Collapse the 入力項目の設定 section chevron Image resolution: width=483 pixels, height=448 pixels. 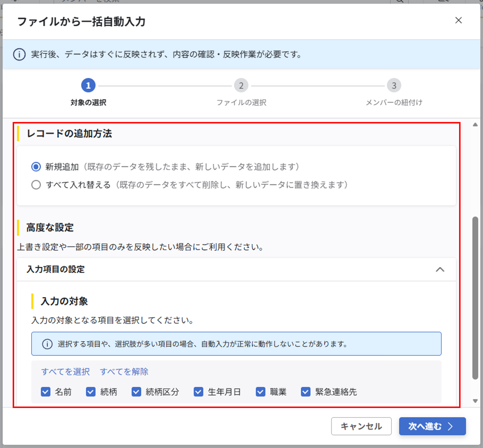coord(440,269)
